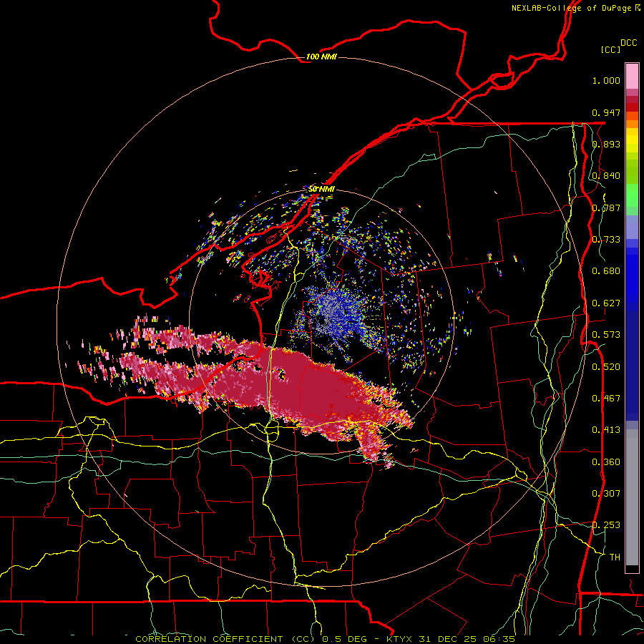The height and width of the screenshot is (644, 644).
Task: Click the 0.413 scale value
Action: coord(606,430)
